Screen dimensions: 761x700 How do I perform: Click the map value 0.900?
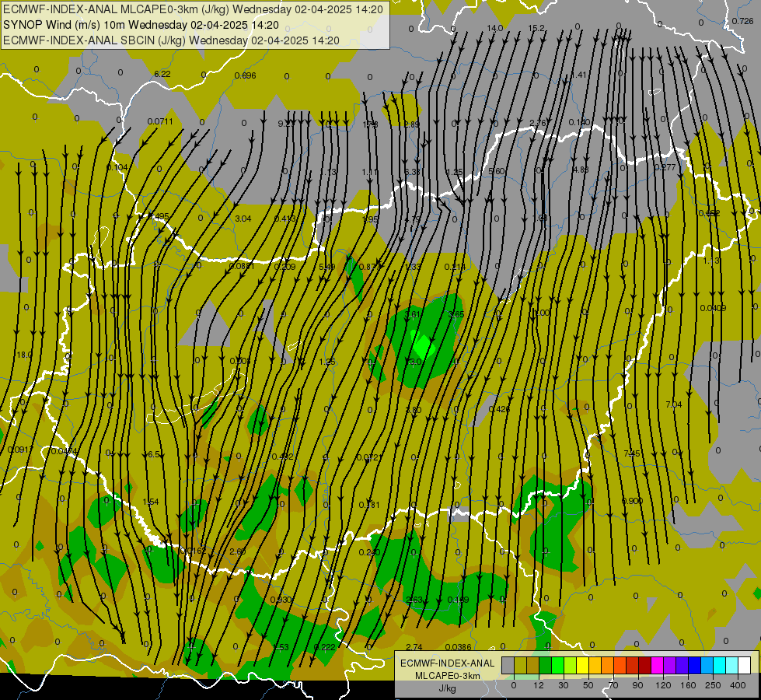coord(632,501)
